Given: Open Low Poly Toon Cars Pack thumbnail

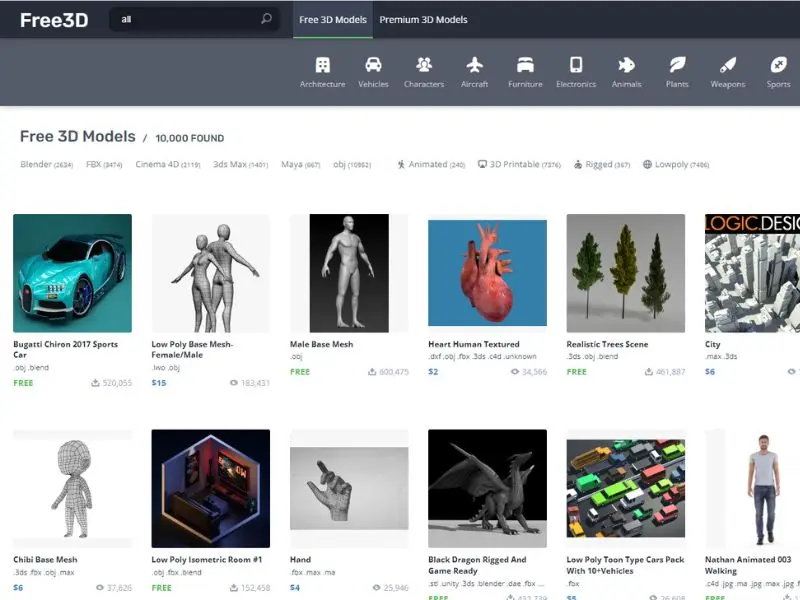Looking at the screenshot, I should coord(626,489).
